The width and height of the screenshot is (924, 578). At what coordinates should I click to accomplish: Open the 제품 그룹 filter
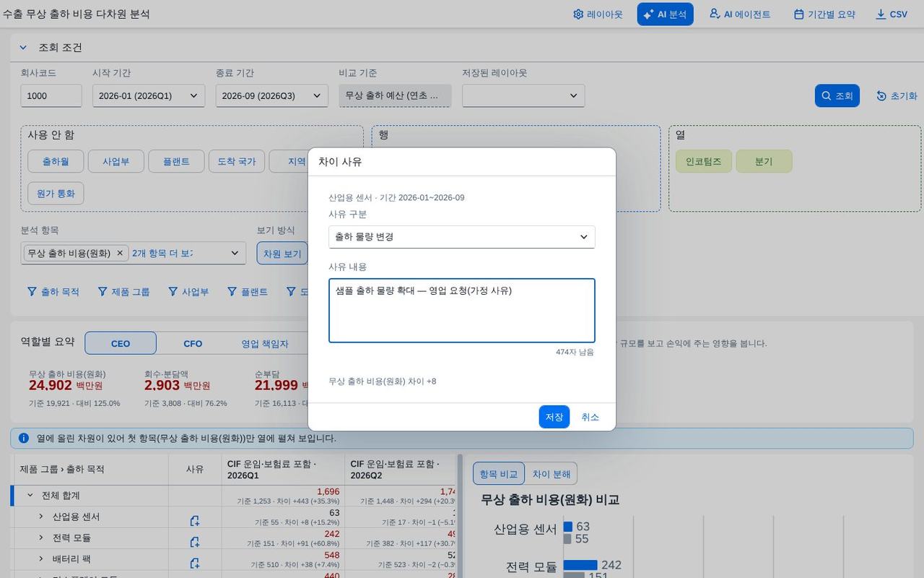123,292
